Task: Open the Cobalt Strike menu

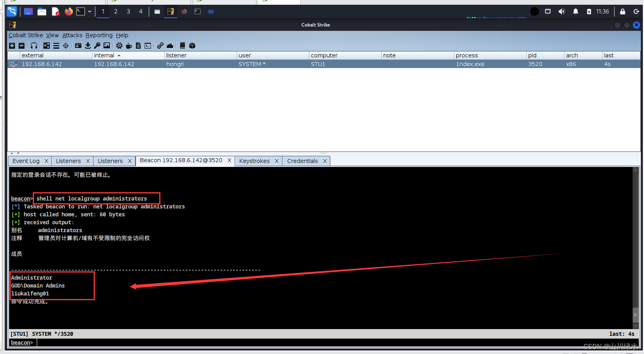Action: tap(26, 35)
